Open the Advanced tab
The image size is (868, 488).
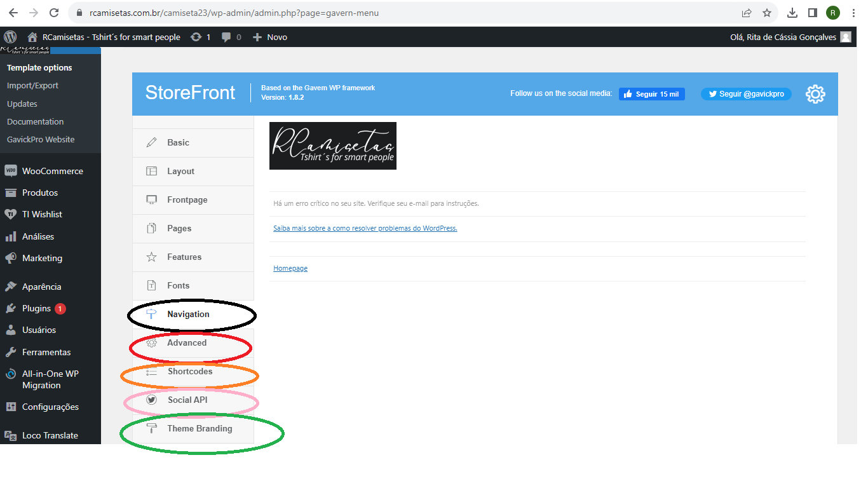click(193, 343)
